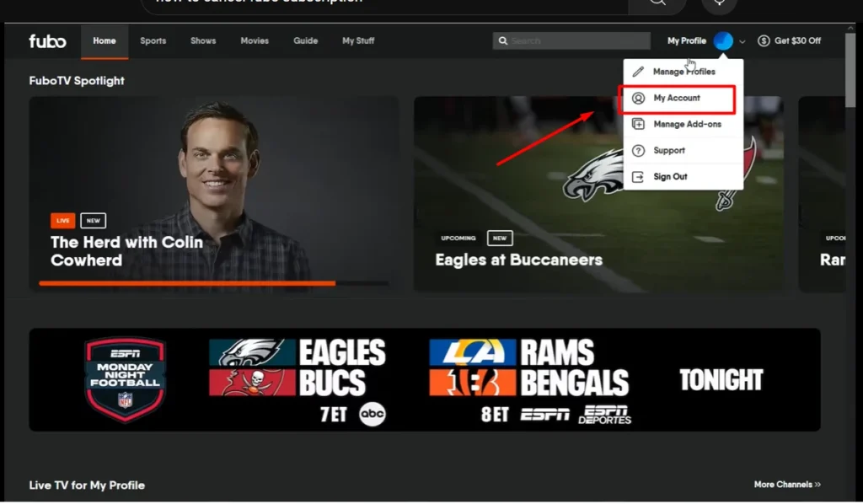Click the Eagles at Buccaneers title
The width and height of the screenshot is (863, 504).
518,260
